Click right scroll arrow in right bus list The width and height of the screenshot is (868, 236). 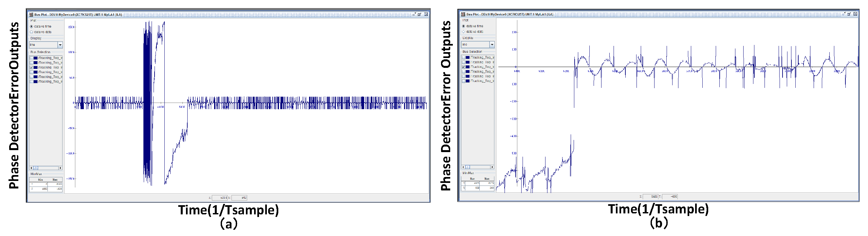[492, 167]
